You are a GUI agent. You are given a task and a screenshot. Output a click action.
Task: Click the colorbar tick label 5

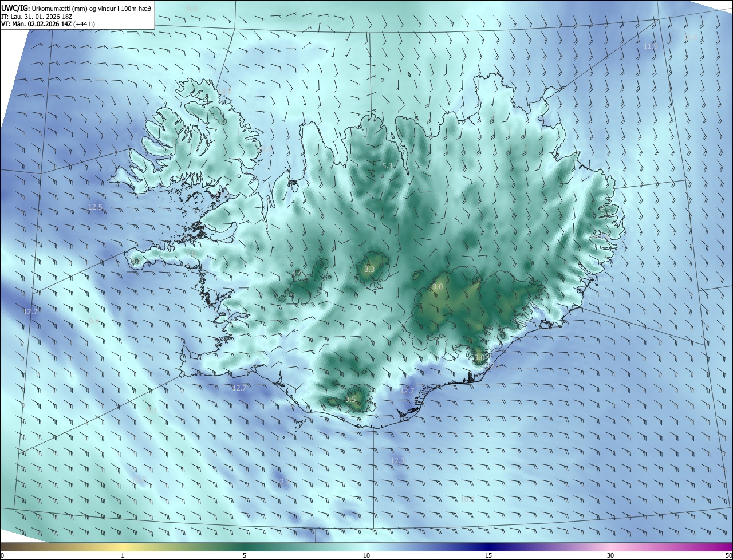(245, 555)
